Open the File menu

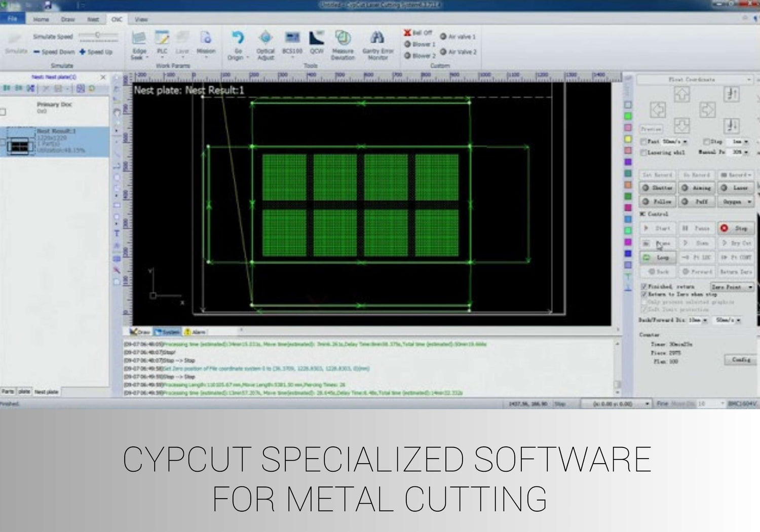(x=13, y=19)
